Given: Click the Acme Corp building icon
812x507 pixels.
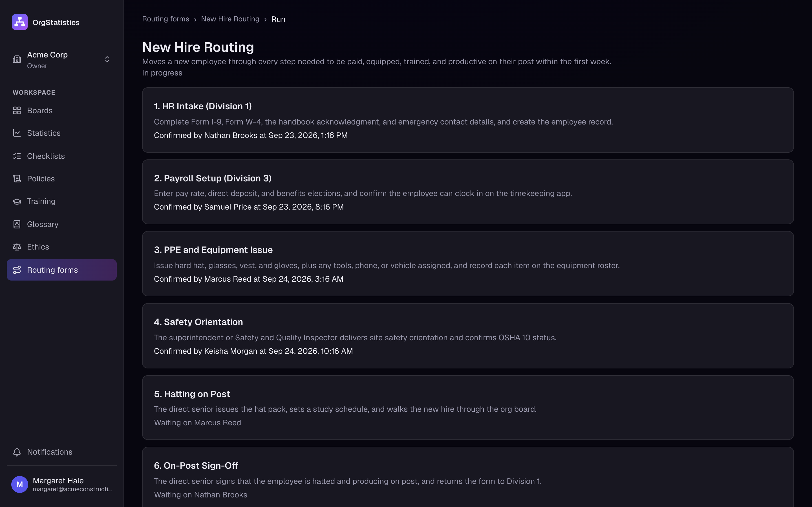Looking at the screenshot, I should (17, 59).
